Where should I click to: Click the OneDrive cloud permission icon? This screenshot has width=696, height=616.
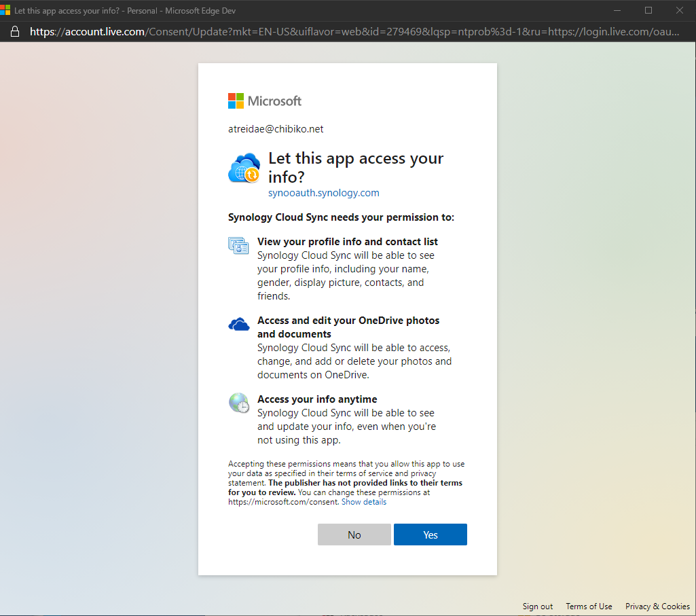pyautogui.click(x=239, y=325)
